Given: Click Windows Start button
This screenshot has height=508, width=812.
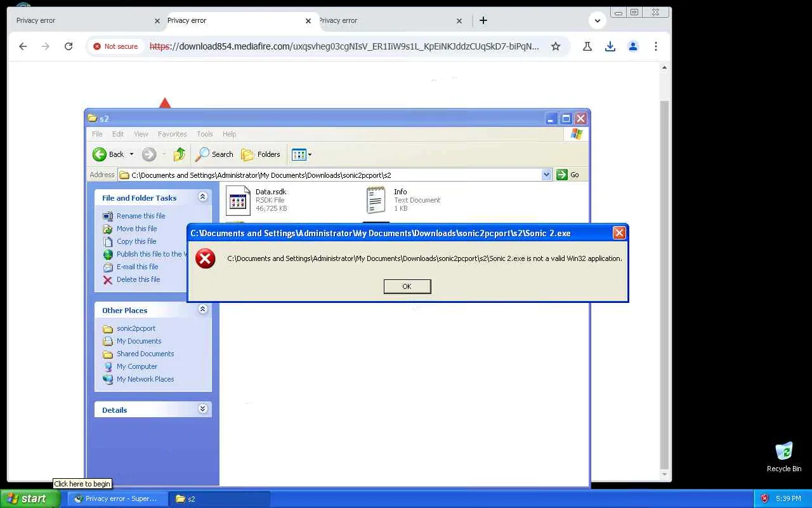Looking at the screenshot, I should click(x=30, y=498).
